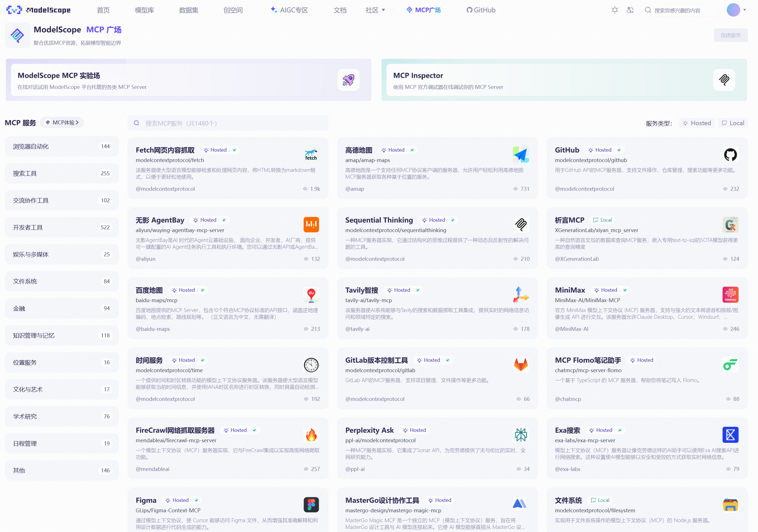Go to the AIGC专区 menu item
Screen dimensions: 758x532
tap(289, 10)
